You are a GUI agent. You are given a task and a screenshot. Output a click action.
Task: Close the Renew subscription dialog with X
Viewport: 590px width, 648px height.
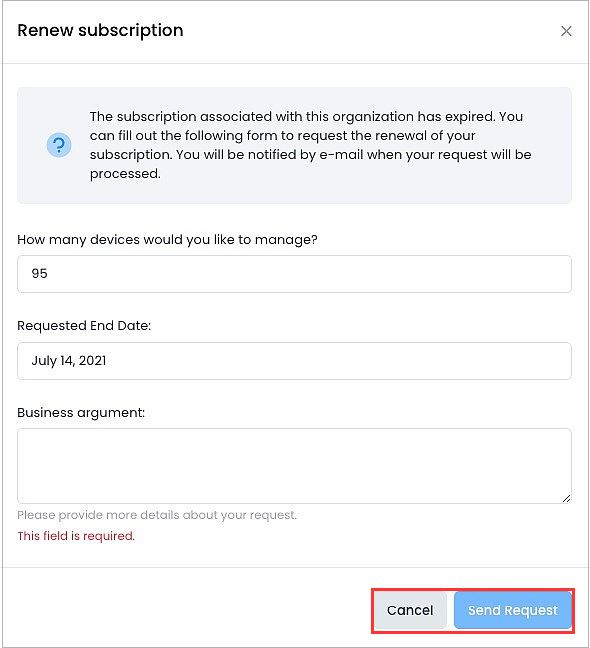(x=566, y=31)
